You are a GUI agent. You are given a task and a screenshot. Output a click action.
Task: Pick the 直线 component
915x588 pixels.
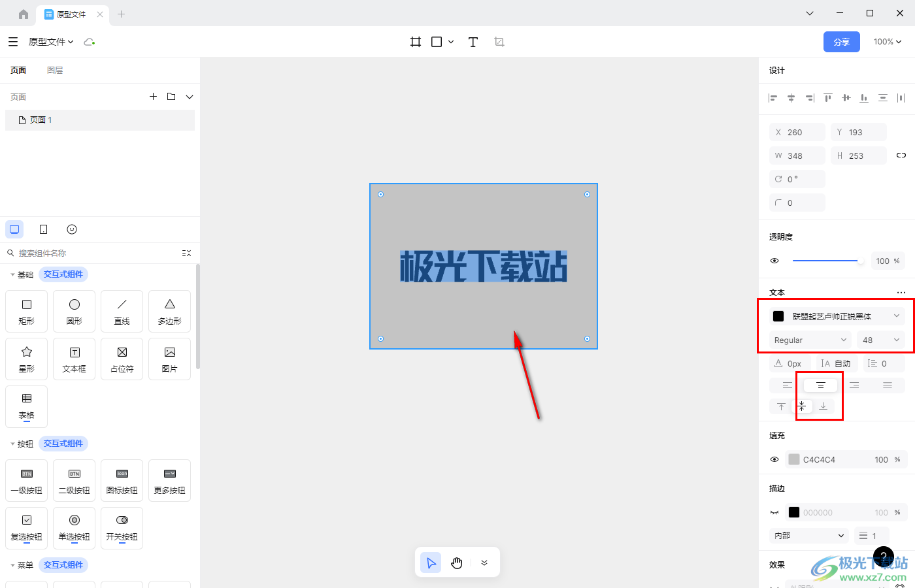122,312
